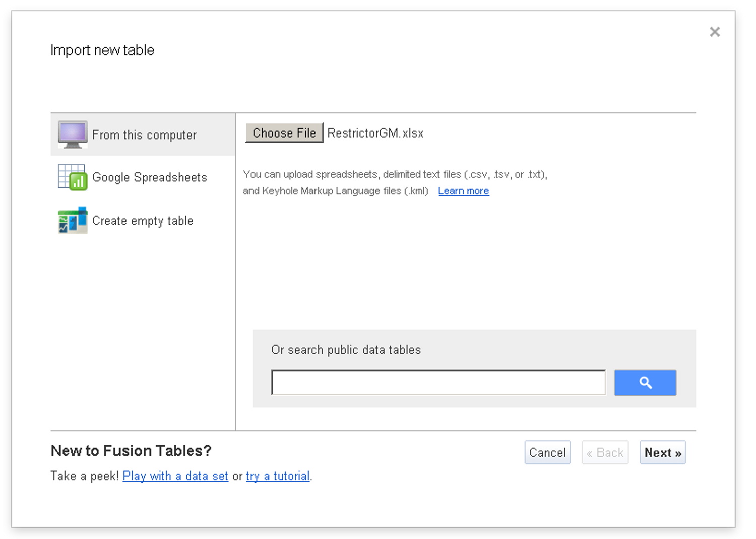
Task: Click the 'New to Fusion Tables?' heading
Action: (x=131, y=451)
